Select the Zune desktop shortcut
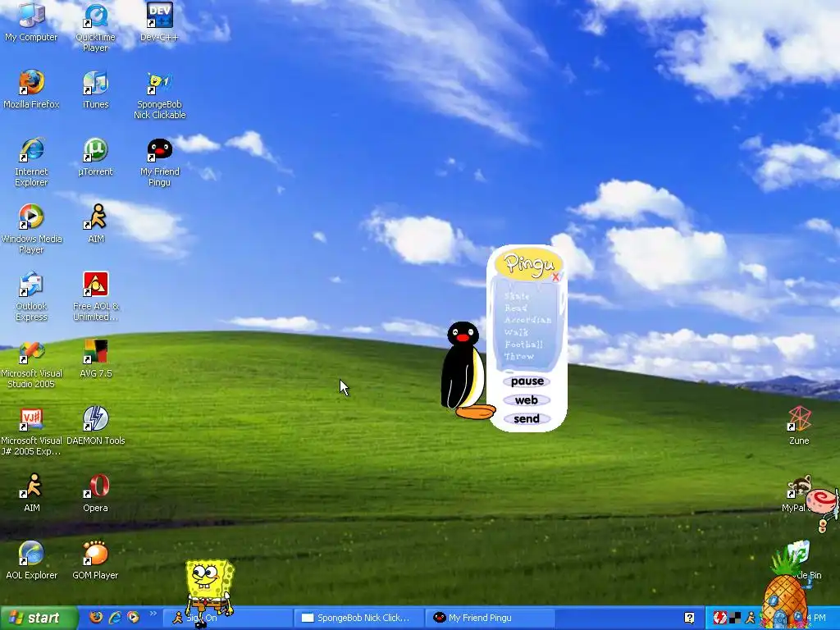 click(799, 426)
